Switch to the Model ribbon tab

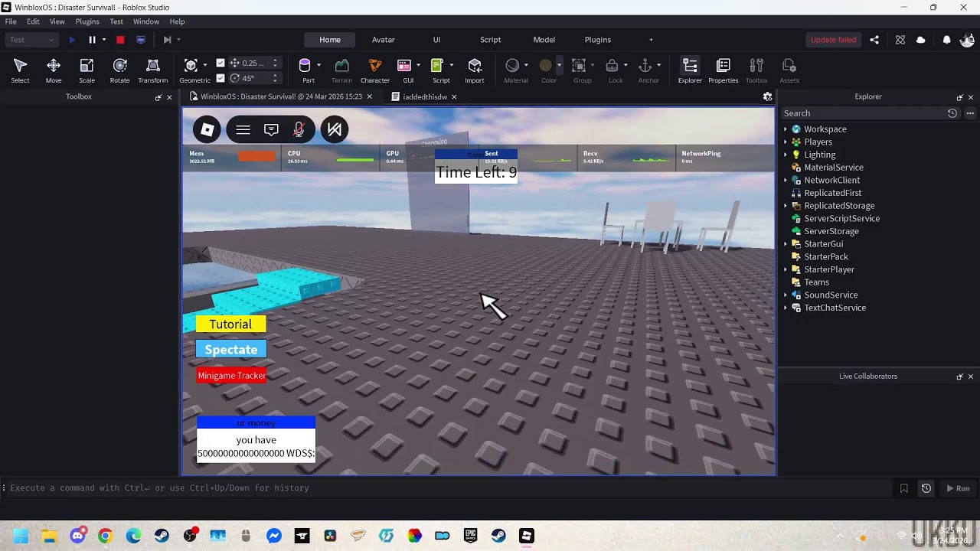click(x=544, y=40)
